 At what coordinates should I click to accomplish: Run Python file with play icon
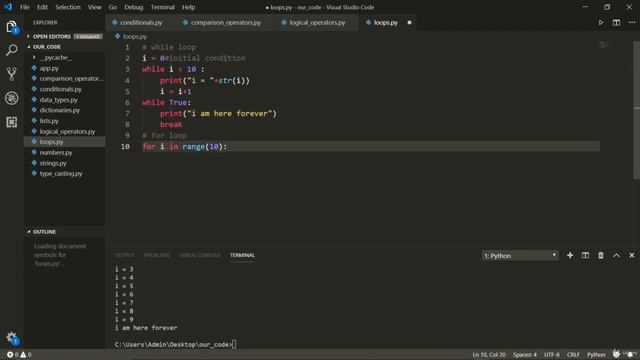601,22
